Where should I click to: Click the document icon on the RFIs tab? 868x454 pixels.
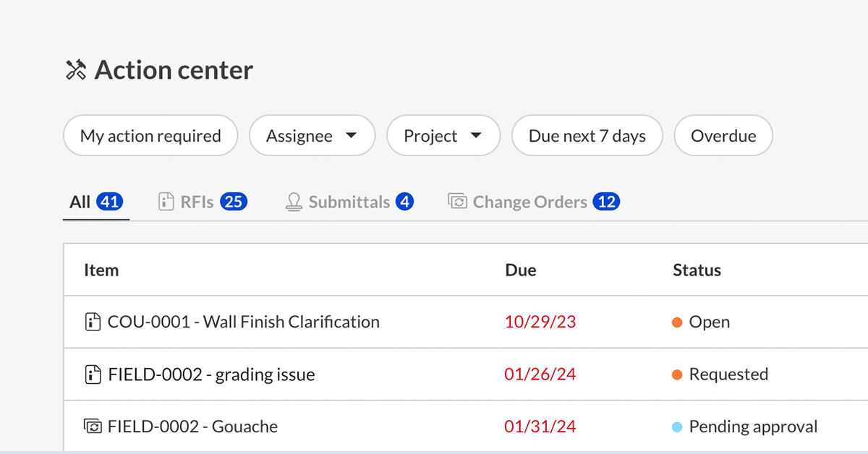(168, 202)
